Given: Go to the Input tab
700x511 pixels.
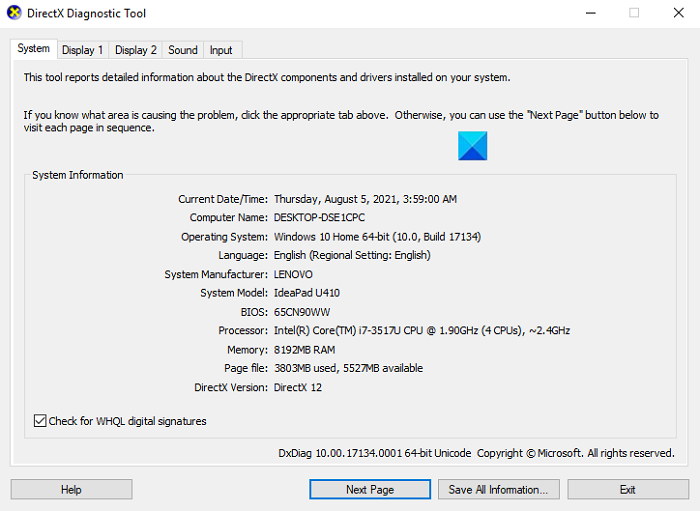Looking at the screenshot, I should (221, 50).
